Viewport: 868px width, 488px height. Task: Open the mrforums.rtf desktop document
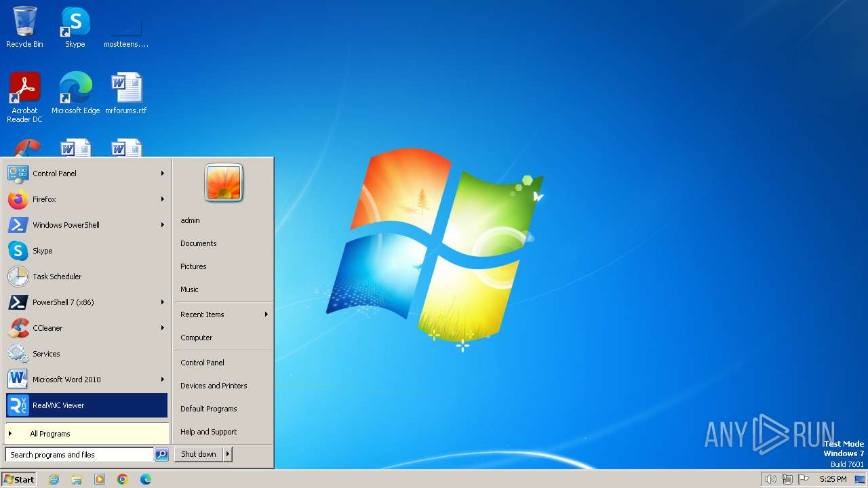(125, 93)
